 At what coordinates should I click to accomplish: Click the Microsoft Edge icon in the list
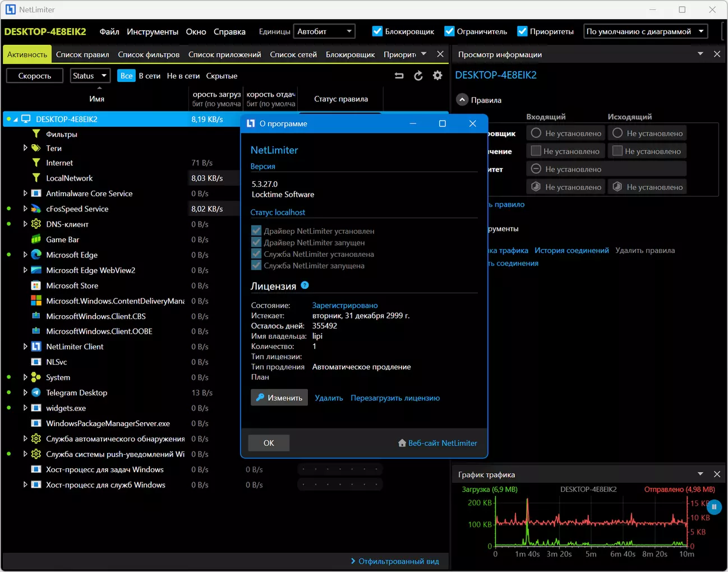(36, 255)
